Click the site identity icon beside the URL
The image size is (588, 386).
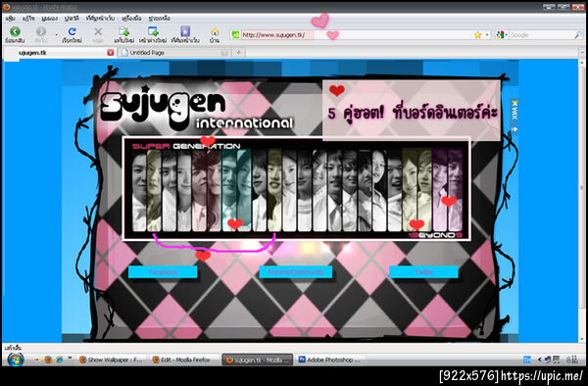[235, 35]
